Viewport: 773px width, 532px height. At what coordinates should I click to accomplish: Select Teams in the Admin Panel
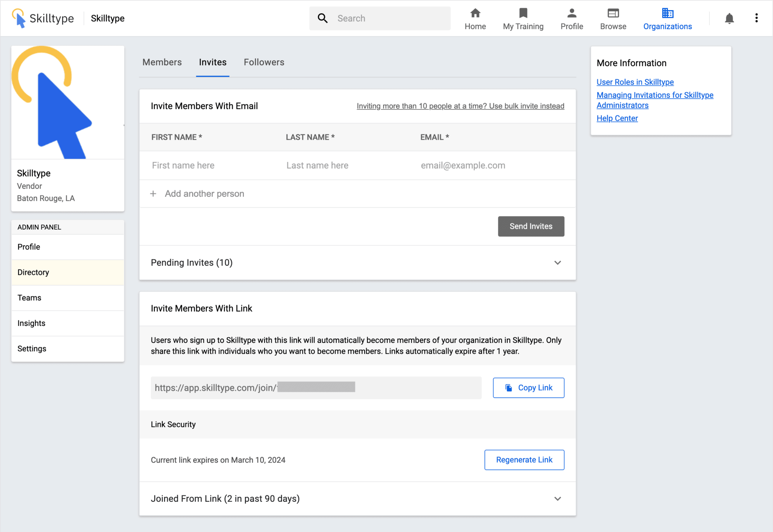tap(29, 298)
